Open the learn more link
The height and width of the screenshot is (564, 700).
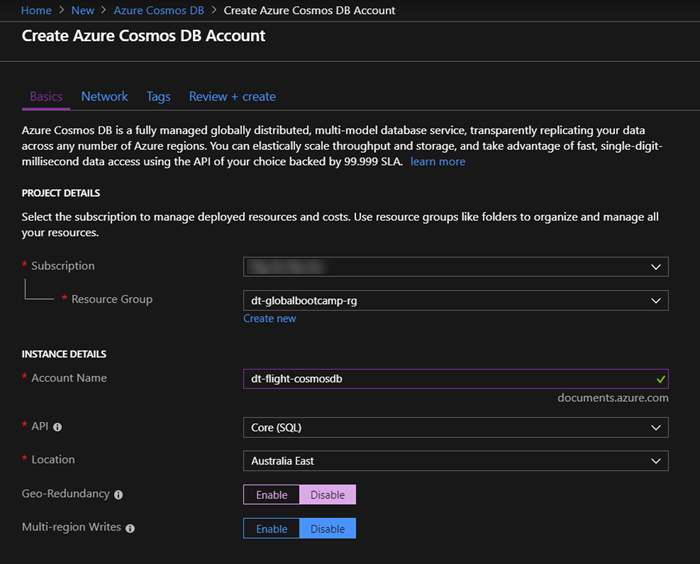[x=438, y=162]
